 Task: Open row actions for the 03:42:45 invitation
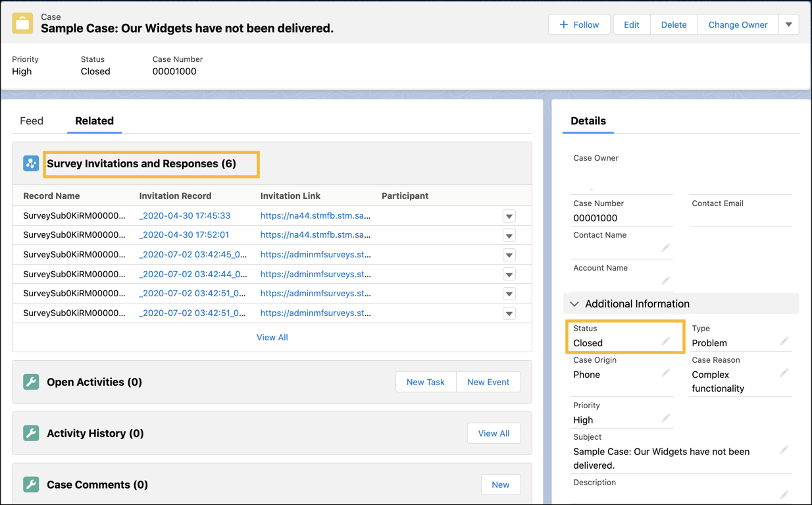509,255
